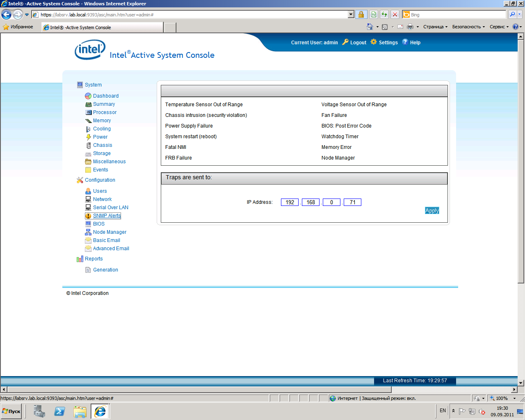Open the Сервис toolbar menu
Screen dimensions: 525x420
click(x=499, y=27)
